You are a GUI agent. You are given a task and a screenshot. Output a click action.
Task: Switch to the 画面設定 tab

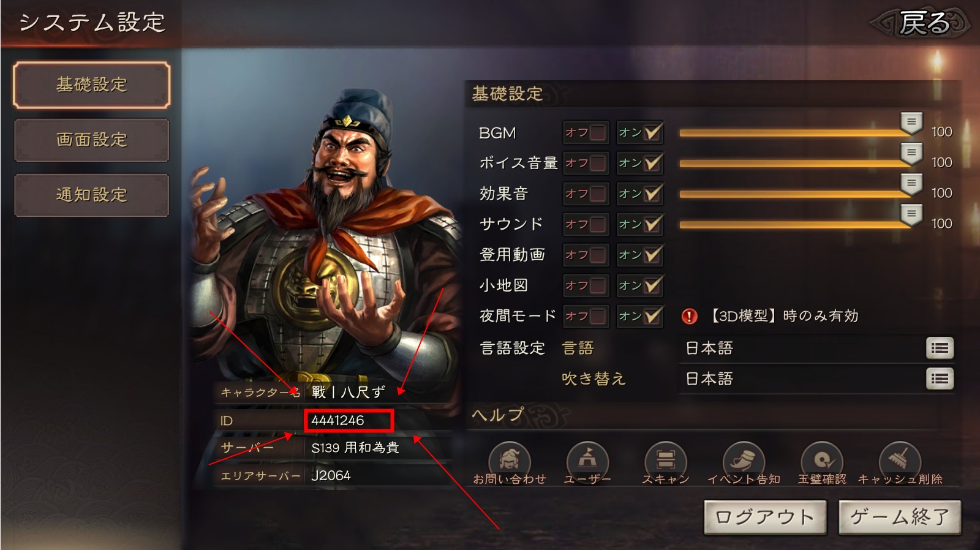pos(92,140)
